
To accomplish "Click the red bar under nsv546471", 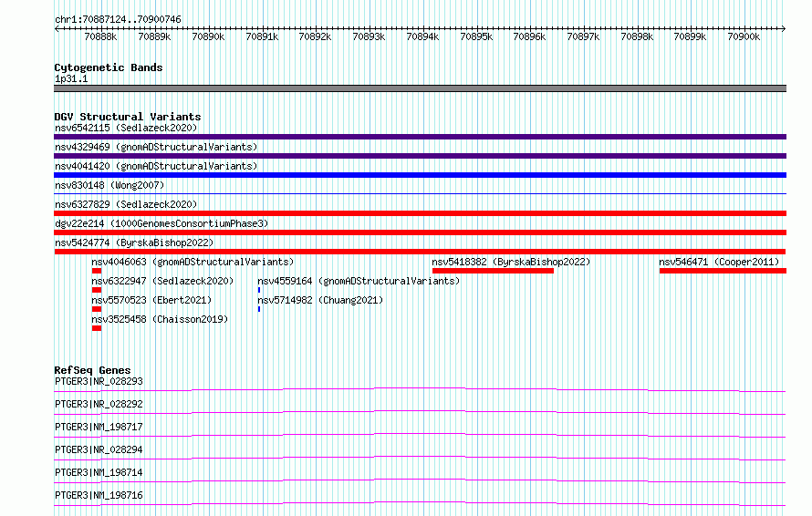I will [723, 271].
